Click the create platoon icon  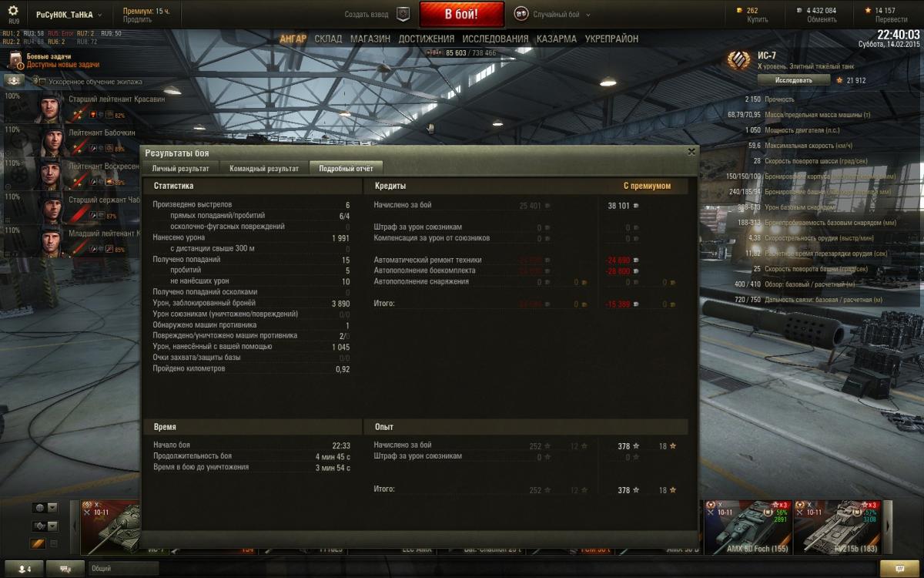click(403, 14)
